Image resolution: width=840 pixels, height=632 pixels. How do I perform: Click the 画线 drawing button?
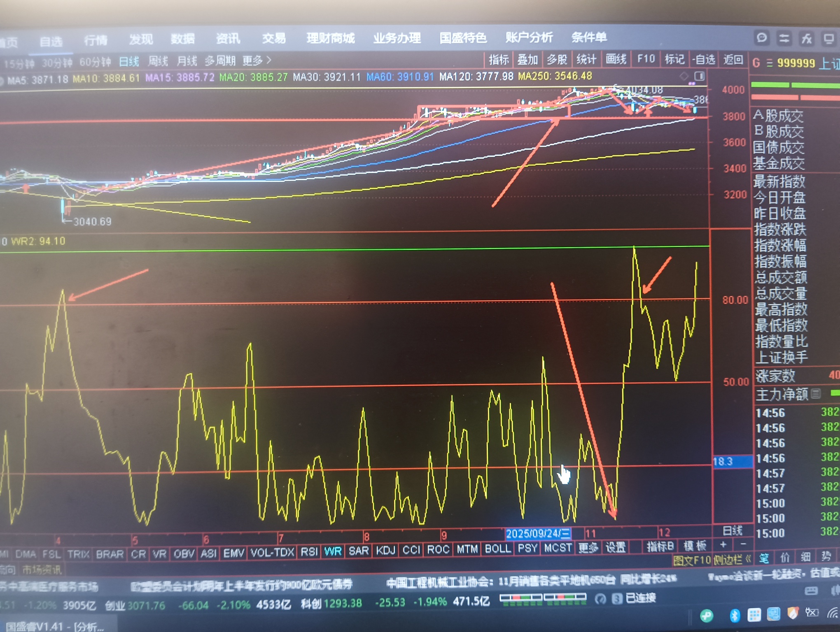click(x=616, y=60)
